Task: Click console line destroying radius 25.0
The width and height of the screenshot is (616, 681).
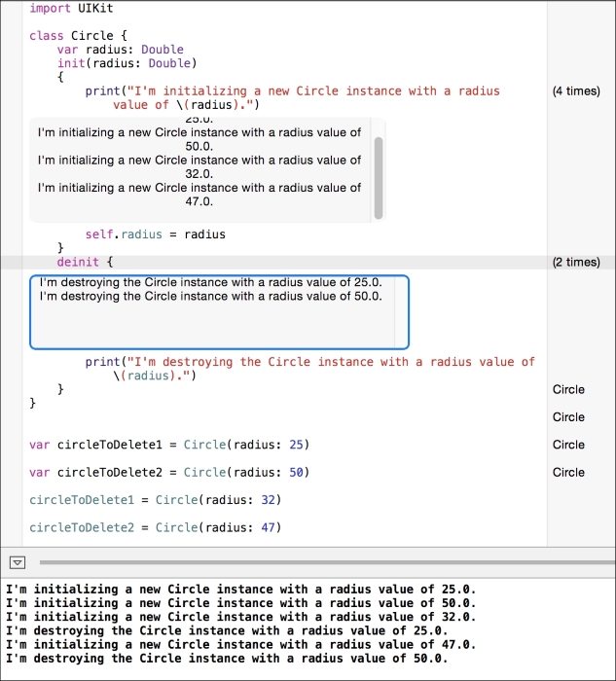Action: (x=227, y=630)
